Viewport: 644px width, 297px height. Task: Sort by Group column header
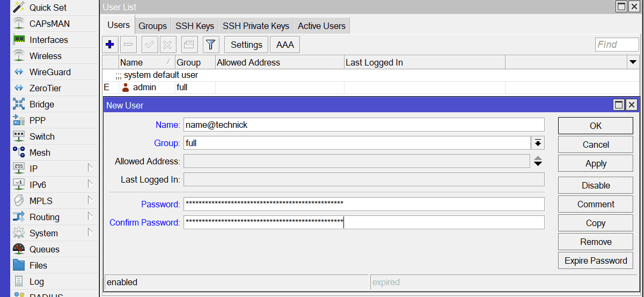(x=195, y=62)
